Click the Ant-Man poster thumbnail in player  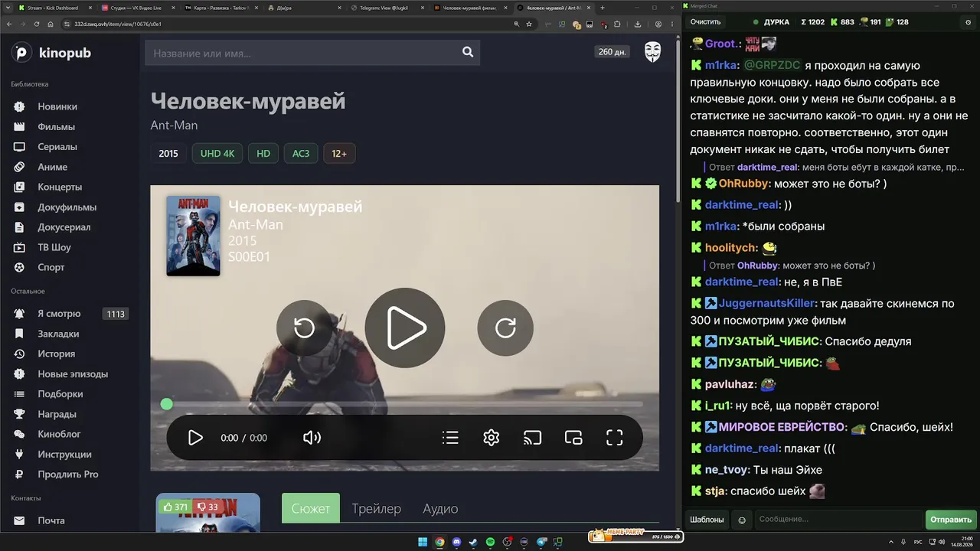(194, 236)
